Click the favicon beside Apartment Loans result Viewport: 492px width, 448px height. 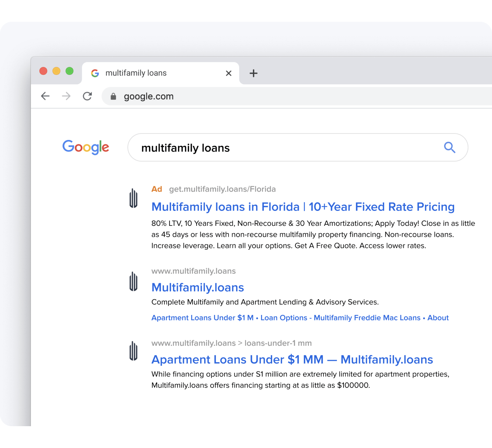tap(134, 351)
